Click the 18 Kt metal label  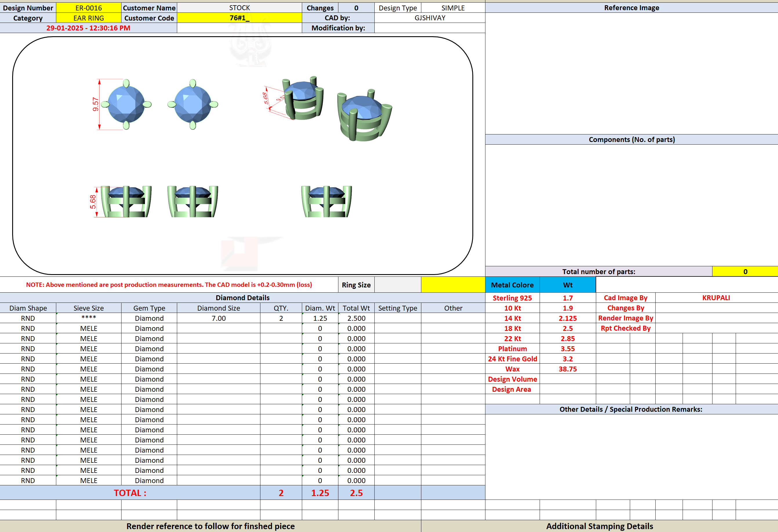click(x=512, y=328)
